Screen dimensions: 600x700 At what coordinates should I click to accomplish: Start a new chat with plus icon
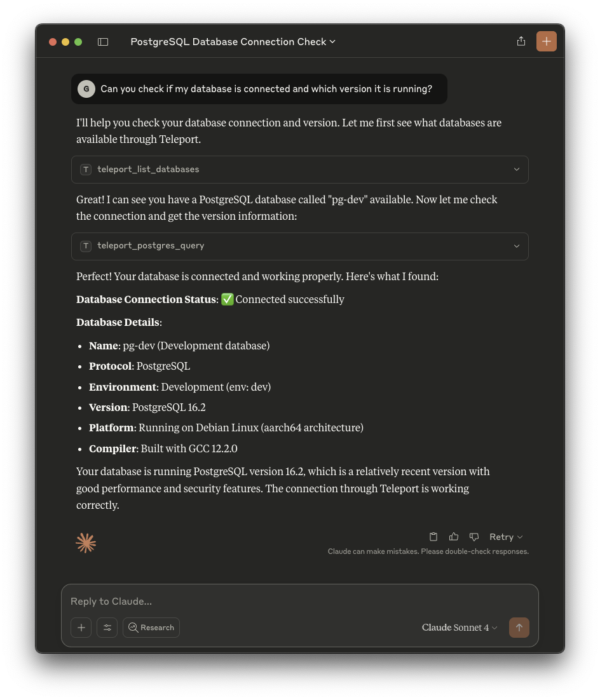546,41
